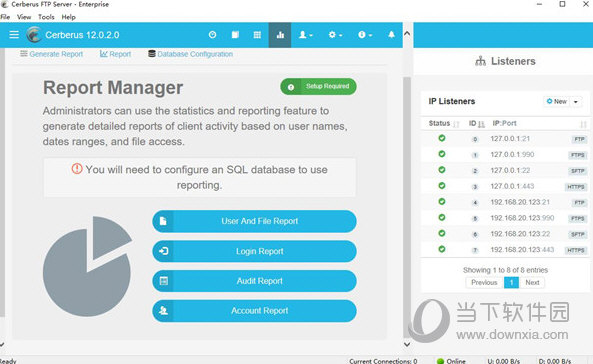
Task: Open the gear settings dropdown
Action: coord(335,35)
